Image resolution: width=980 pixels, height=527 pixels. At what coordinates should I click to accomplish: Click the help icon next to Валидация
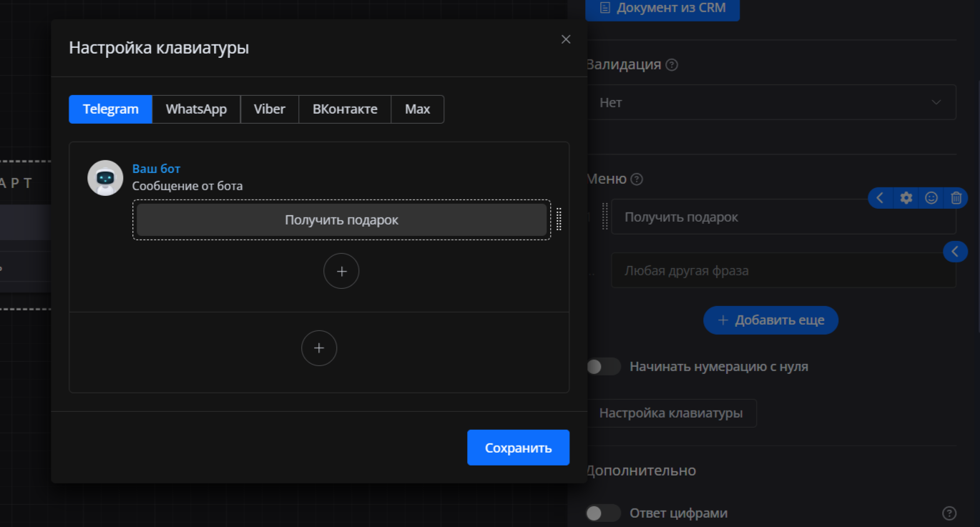[672, 65]
